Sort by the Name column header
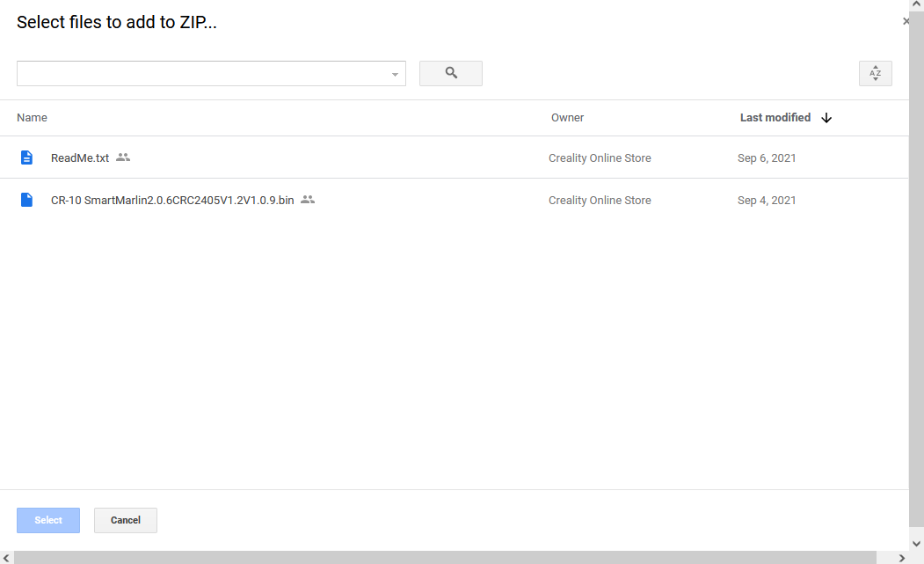924x564 pixels. 32,117
